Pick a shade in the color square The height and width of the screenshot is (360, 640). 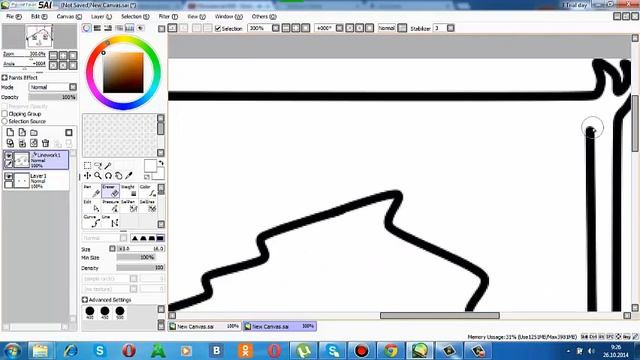(x=123, y=73)
